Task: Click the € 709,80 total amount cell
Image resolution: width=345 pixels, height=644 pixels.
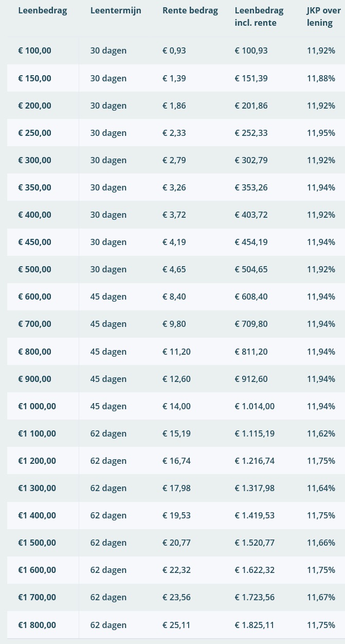Action: (251, 324)
